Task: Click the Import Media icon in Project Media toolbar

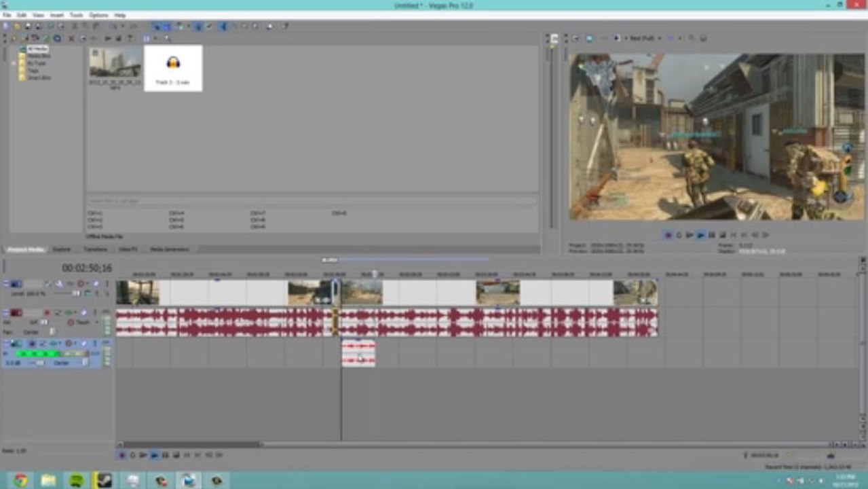Action: (x=14, y=38)
